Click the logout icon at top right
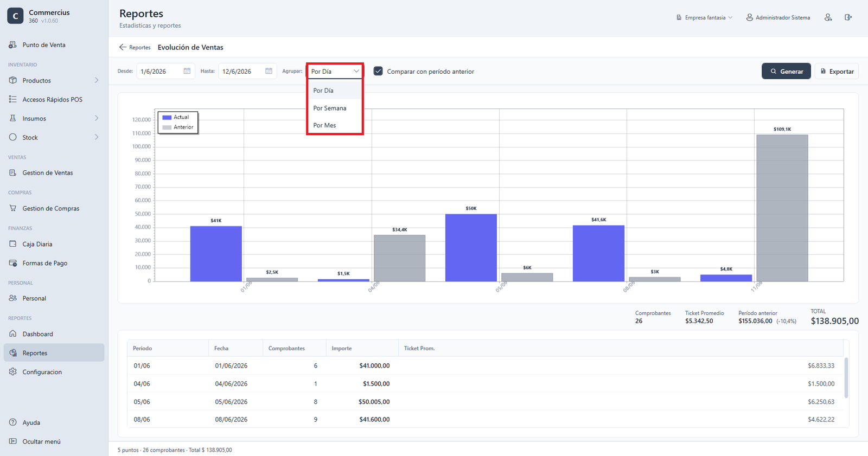 (848, 17)
